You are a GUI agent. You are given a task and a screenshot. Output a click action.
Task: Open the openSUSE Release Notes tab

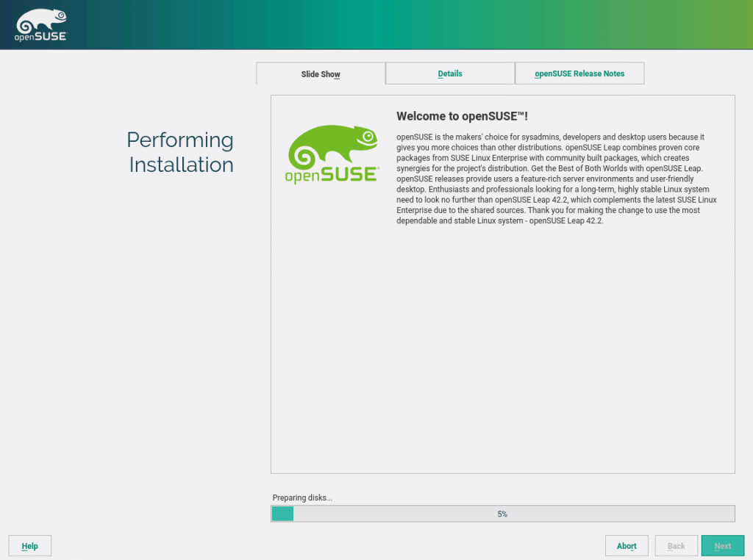coord(579,73)
